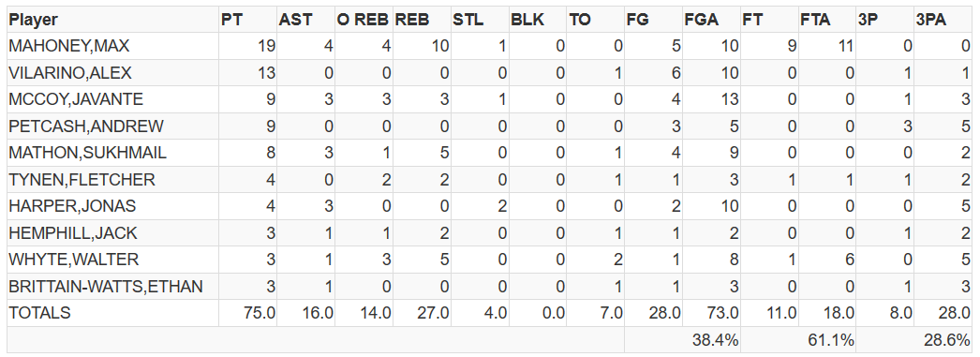The height and width of the screenshot is (357, 980).
Task: Select the VILARINO,ALEX row name
Action: [70, 73]
